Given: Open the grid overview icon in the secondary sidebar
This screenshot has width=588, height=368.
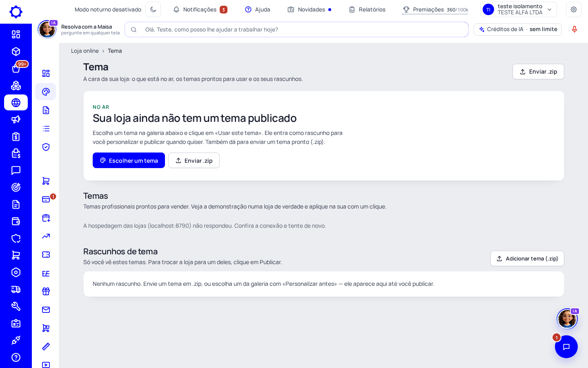Looking at the screenshot, I should coord(46,73).
